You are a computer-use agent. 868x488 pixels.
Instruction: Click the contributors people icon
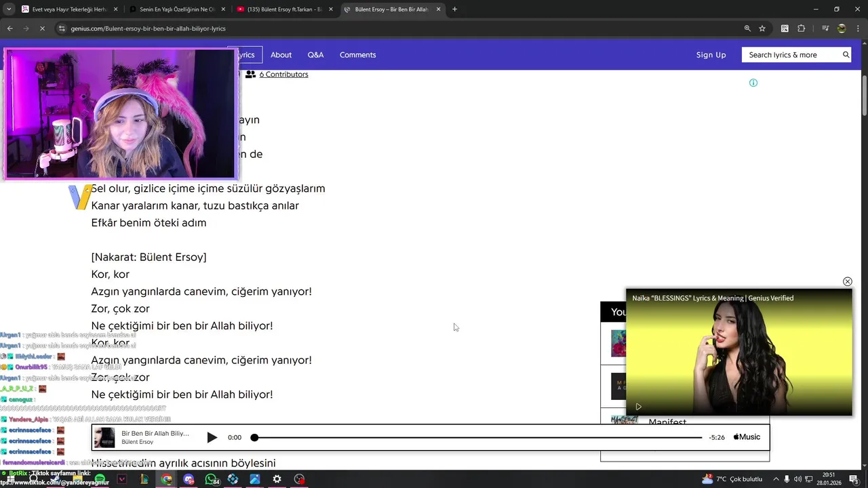click(250, 75)
